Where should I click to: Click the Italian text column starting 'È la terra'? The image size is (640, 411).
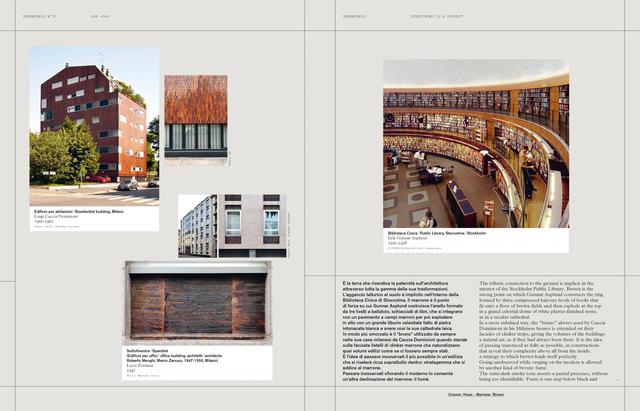pyautogui.click(x=396, y=330)
